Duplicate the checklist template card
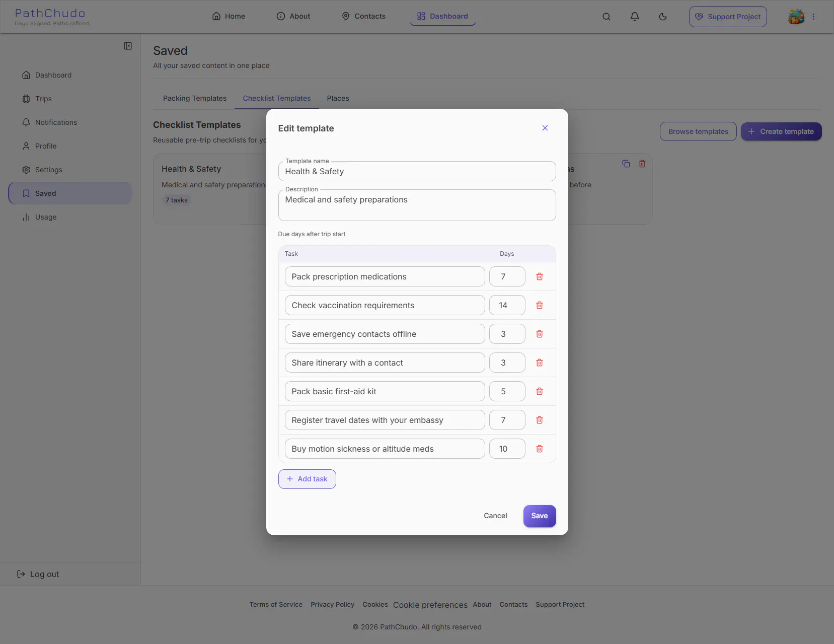This screenshot has height=644, width=834. [x=626, y=164]
